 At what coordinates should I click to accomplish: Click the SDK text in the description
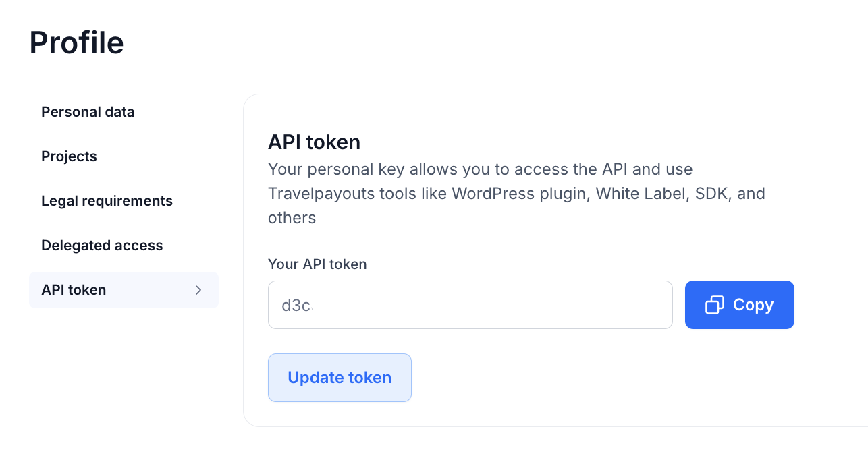click(x=713, y=194)
